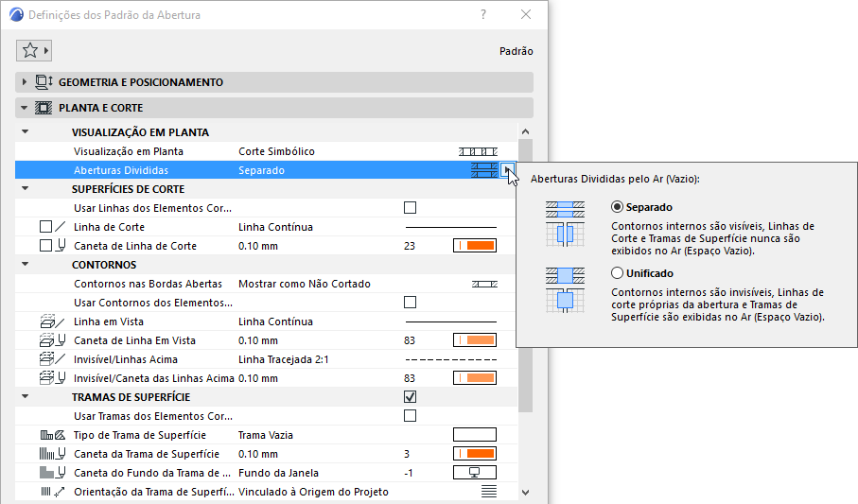Click the settings list scrollbar thumb

click(x=525, y=276)
